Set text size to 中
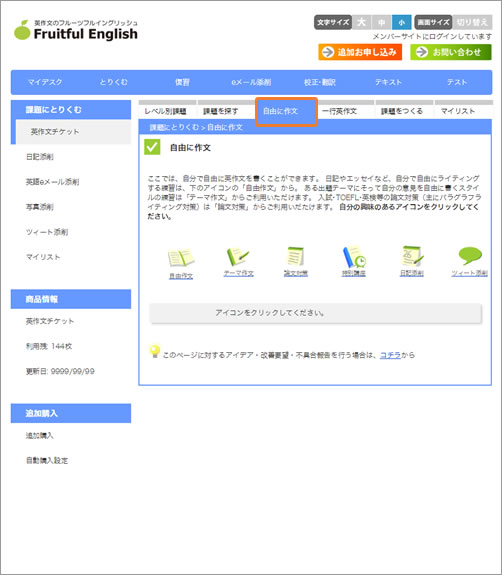502x575 pixels. [382, 22]
